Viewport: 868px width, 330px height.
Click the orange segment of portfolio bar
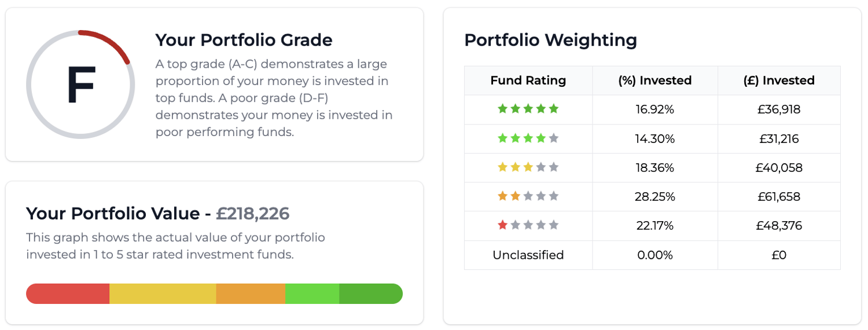pyautogui.click(x=251, y=294)
